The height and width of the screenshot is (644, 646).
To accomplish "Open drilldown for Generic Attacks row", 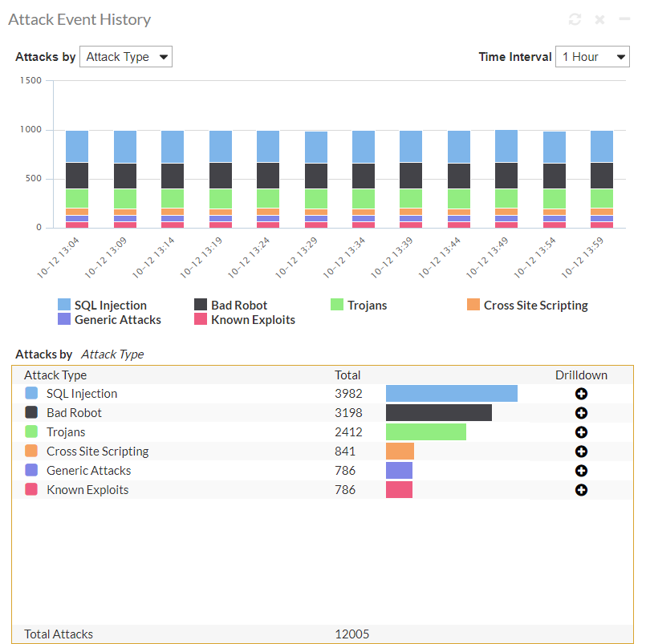I will (581, 471).
